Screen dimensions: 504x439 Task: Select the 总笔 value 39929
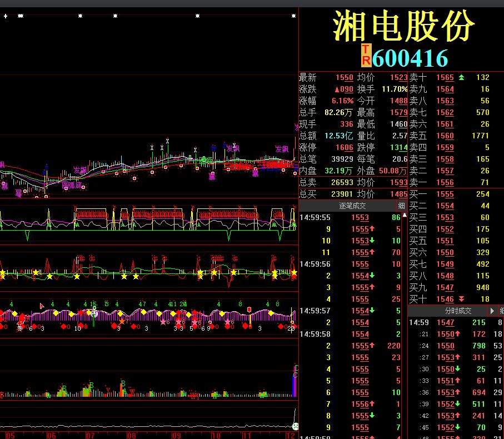(342, 159)
